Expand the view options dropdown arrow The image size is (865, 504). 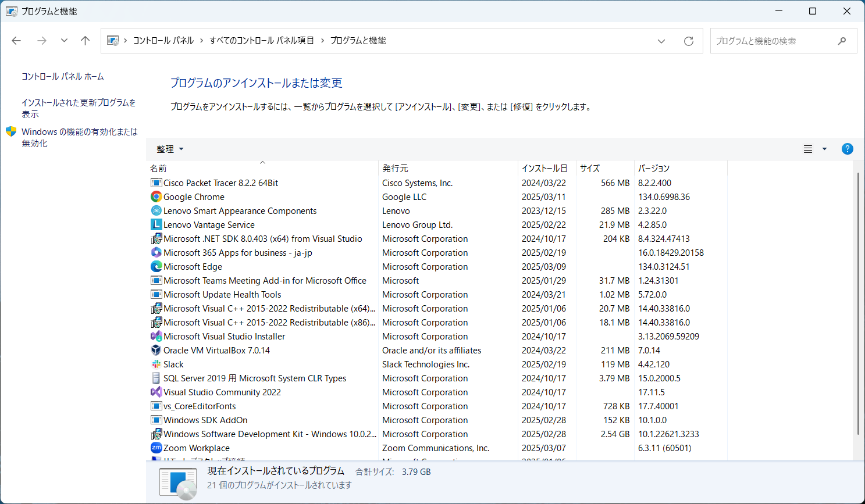824,149
